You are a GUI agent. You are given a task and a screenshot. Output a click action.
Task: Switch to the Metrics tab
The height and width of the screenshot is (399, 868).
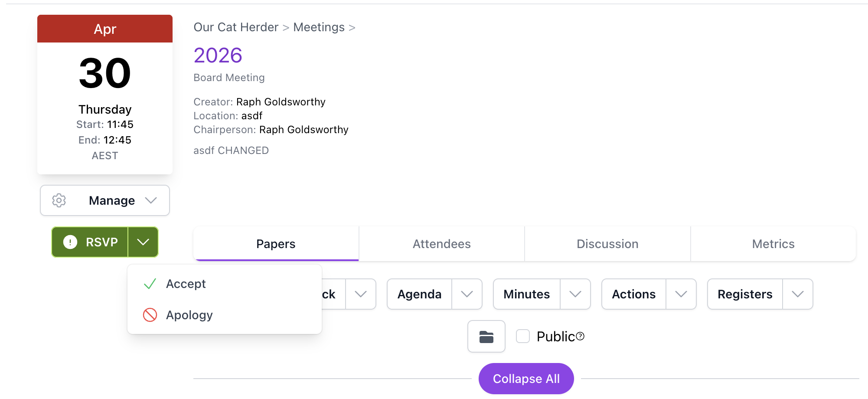pos(773,244)
